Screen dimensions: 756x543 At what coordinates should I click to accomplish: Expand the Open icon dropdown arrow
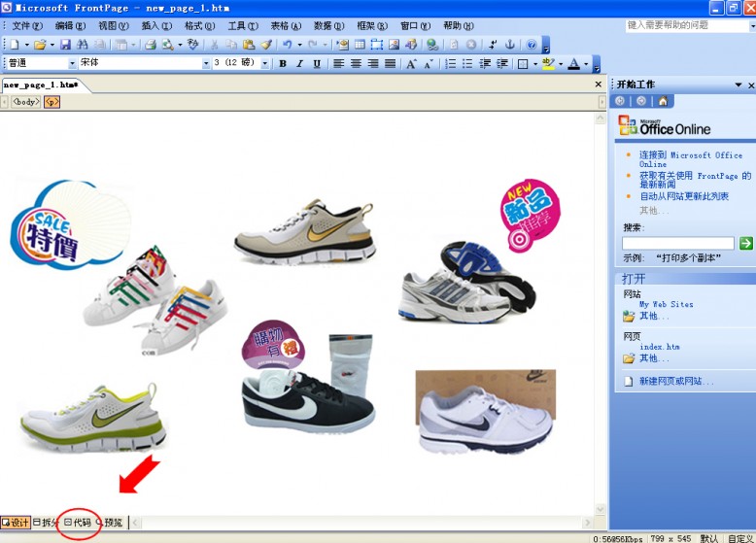[x=52, y=45]
